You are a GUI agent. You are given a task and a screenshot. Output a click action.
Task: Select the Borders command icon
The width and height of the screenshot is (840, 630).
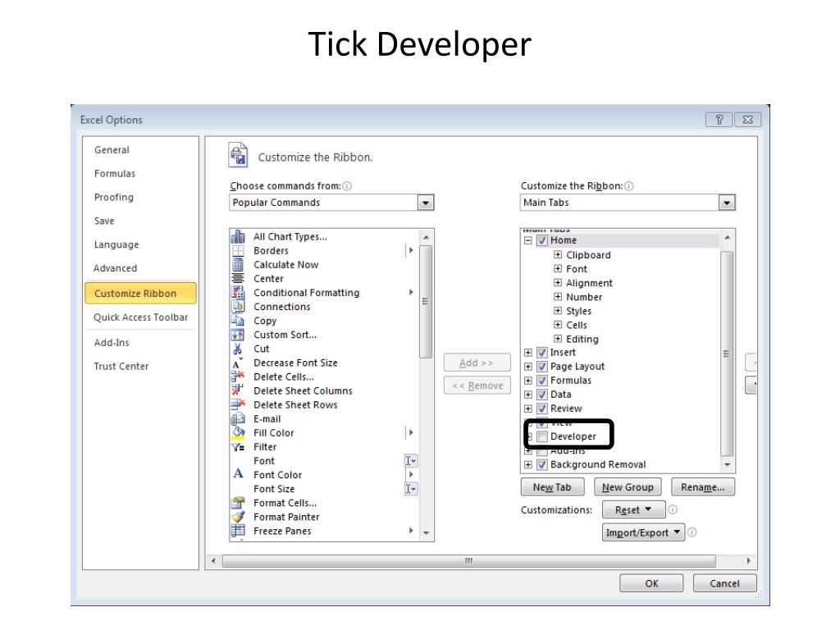[x=238, y=250]
